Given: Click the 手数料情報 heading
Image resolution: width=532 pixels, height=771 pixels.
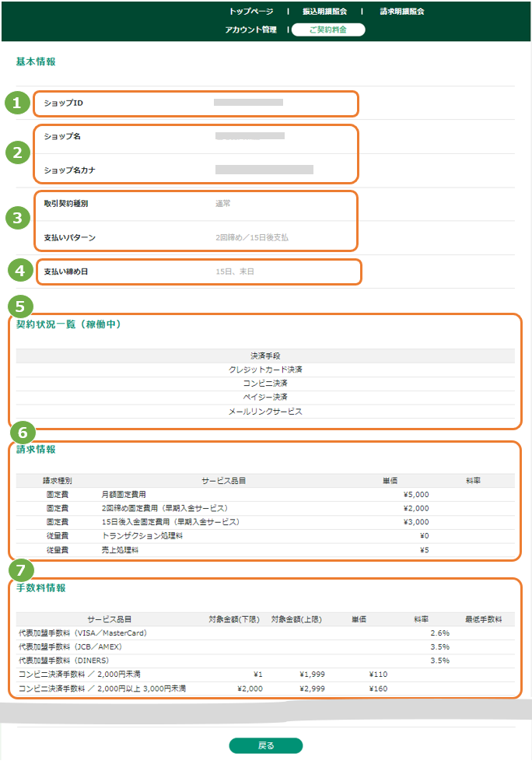Looking at the screenshot, I should 40,588.
